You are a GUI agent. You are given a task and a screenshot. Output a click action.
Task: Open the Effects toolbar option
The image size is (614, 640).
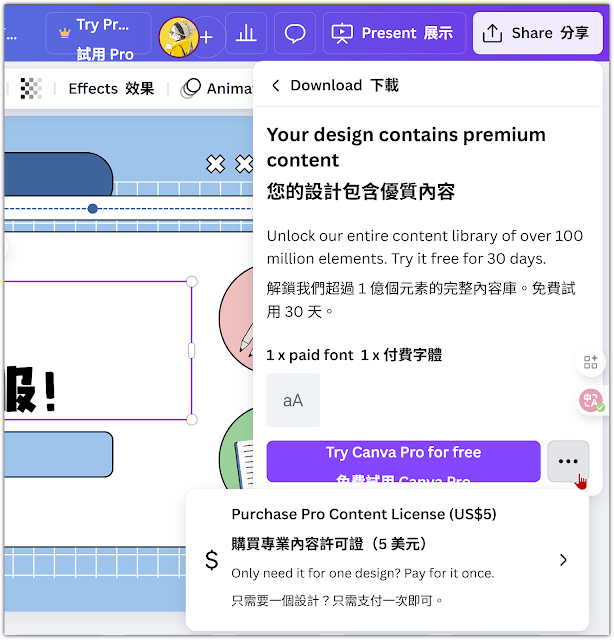click(x=111, y=88)
